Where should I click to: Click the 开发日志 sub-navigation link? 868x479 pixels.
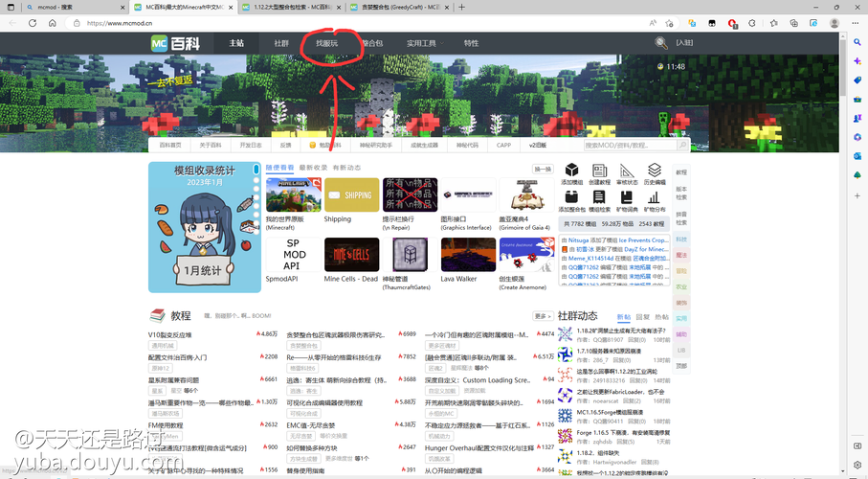(251, 145)
